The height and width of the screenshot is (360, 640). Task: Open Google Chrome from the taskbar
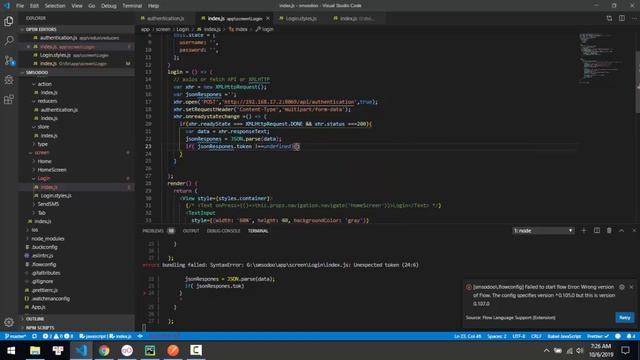(x=104, y=350)
